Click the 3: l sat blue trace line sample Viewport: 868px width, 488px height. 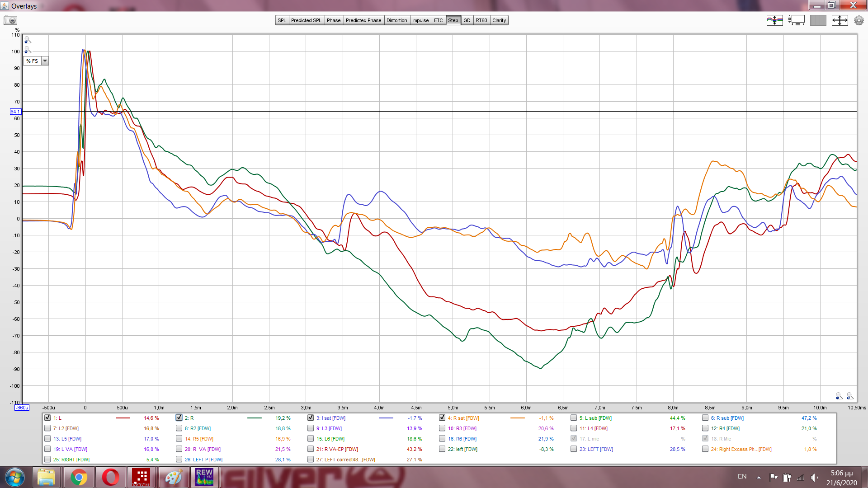coord(386,418)
